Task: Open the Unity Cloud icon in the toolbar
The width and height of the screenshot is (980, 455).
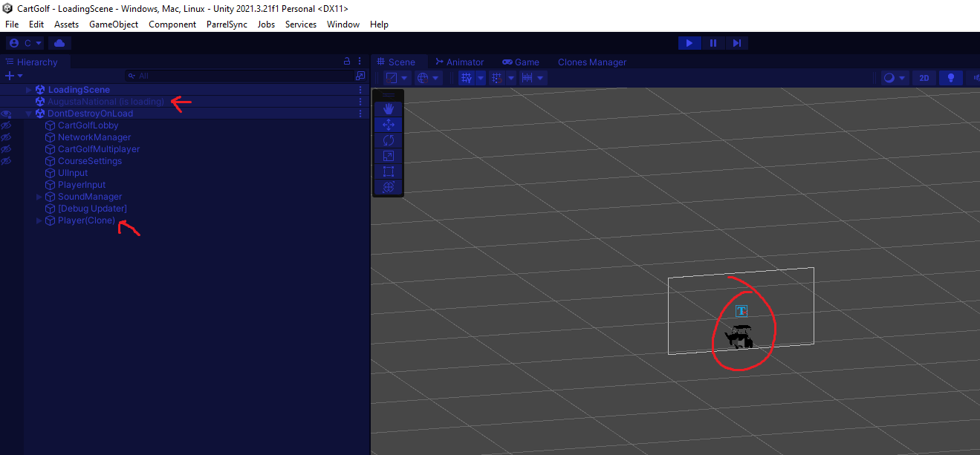Action: coord(59,42)
